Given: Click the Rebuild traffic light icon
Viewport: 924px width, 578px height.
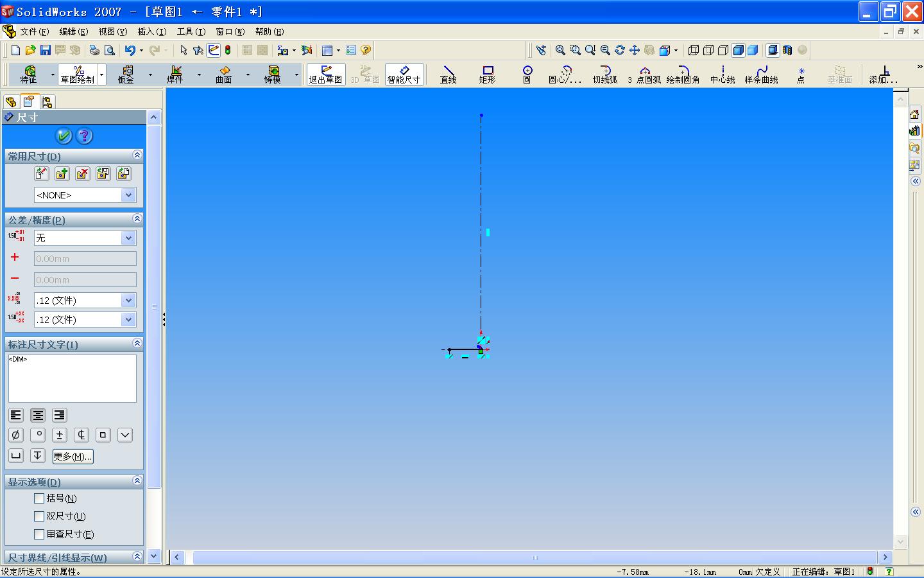Looking at the screenshot, I should [228, 50].
